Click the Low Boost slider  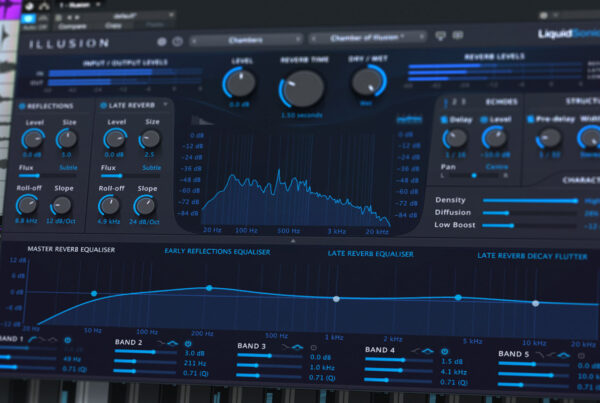click(530, 225)
